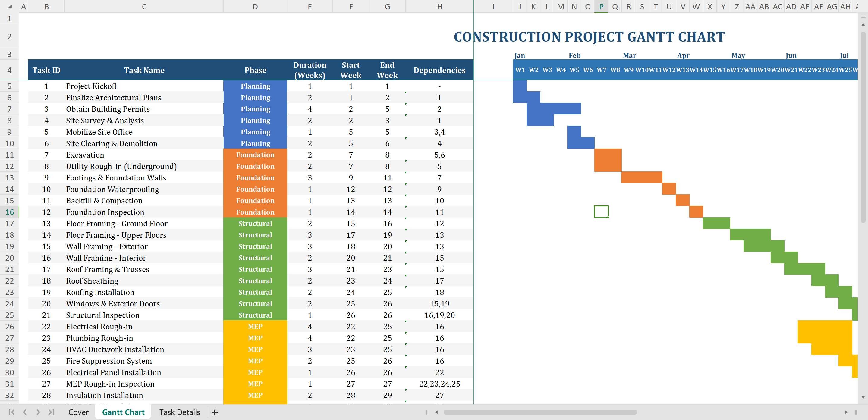Click the Duration (Weeks) header cell
The height and width of the screenshot is (420, 868).
pyautogui.click(x=310, y=70)
